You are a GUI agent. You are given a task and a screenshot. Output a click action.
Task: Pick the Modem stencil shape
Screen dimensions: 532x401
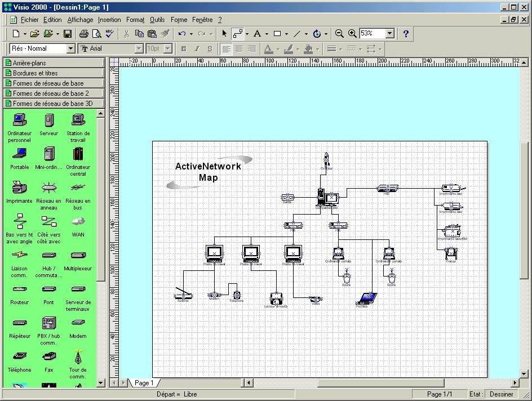(78, 328)
